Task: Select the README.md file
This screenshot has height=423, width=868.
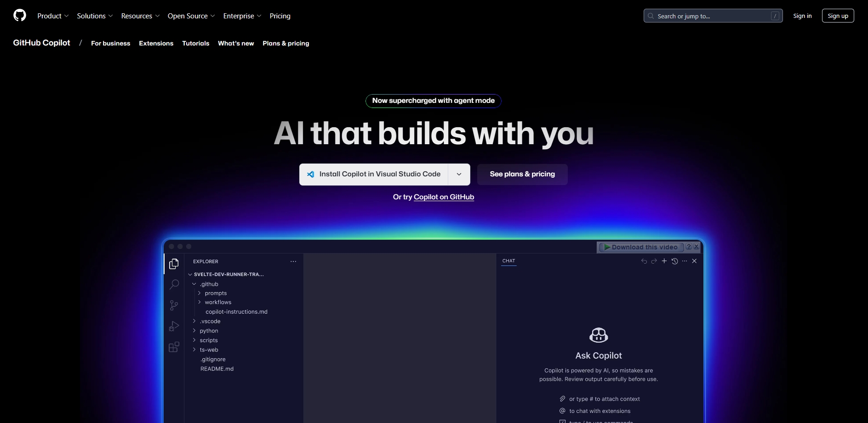Action: pos(217,369)
